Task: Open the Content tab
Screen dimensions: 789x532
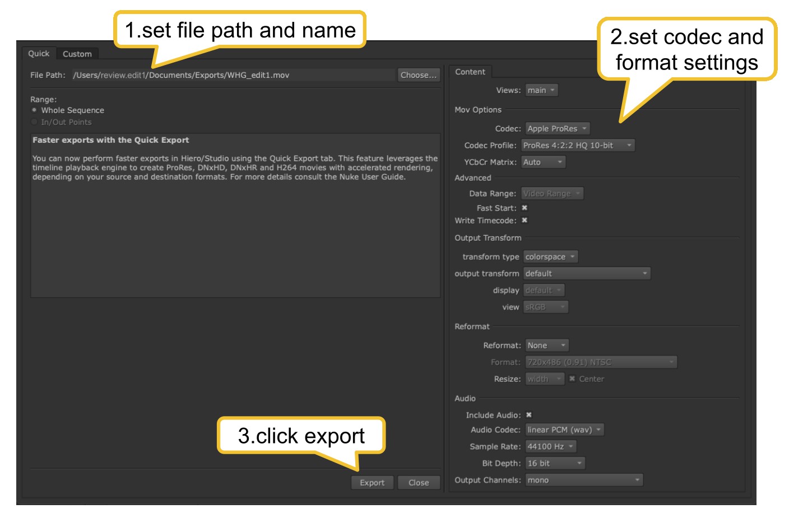Action: click(470, 72)
